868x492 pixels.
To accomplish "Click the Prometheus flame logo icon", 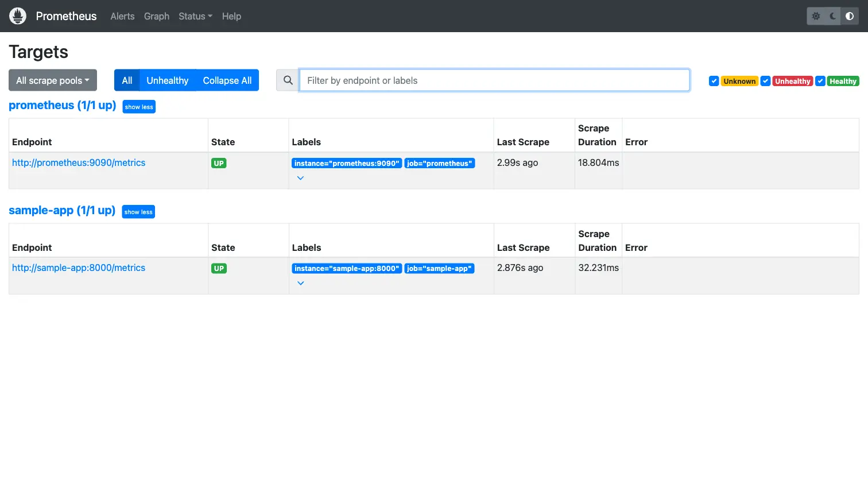I will tap(18, 16).
